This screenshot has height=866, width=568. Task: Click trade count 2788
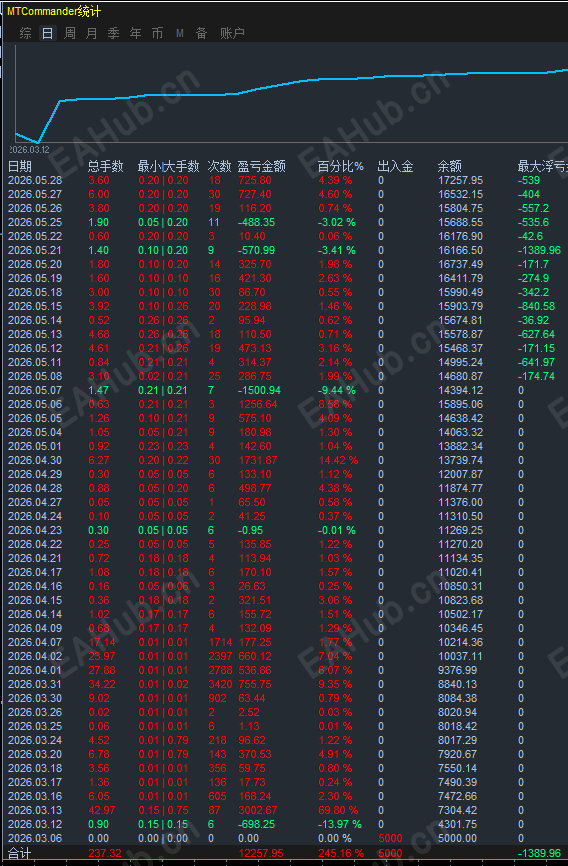(220, 670)
